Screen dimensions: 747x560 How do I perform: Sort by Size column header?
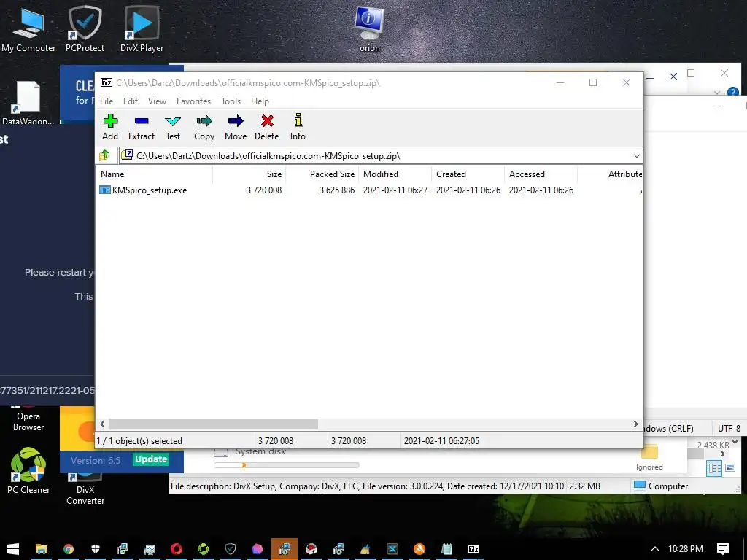tap(249, 174)
